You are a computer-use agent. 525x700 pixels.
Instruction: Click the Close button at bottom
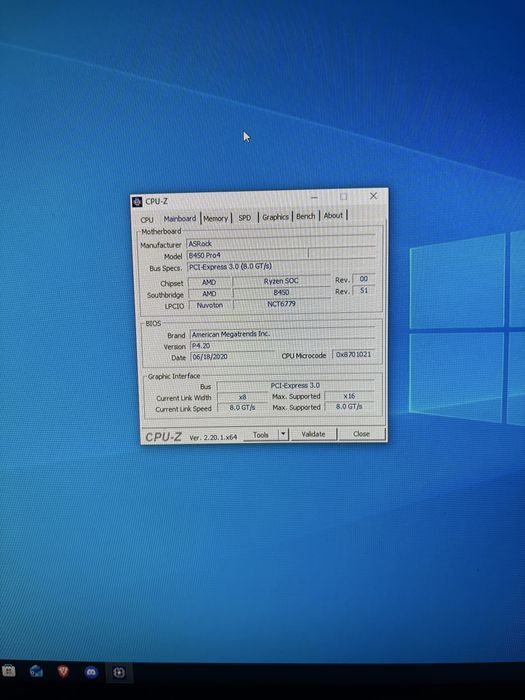(361, 433)
